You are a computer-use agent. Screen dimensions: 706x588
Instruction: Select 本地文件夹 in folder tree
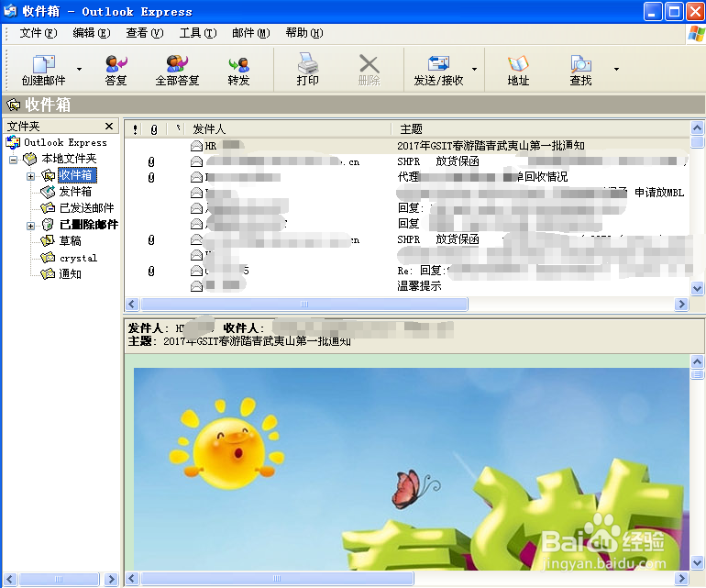69,159
